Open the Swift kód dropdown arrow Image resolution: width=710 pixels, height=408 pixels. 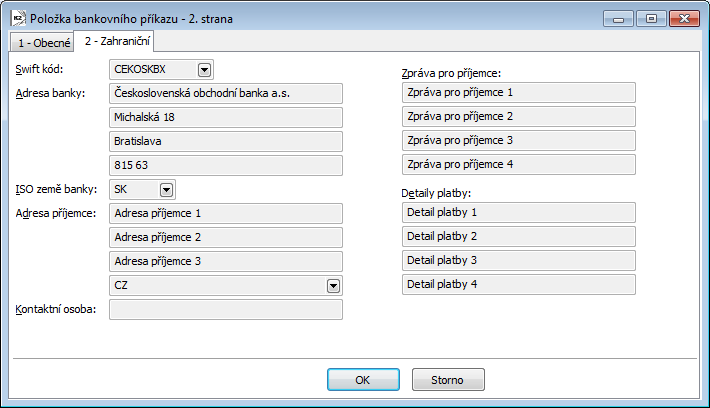click(x=205, y=70)
